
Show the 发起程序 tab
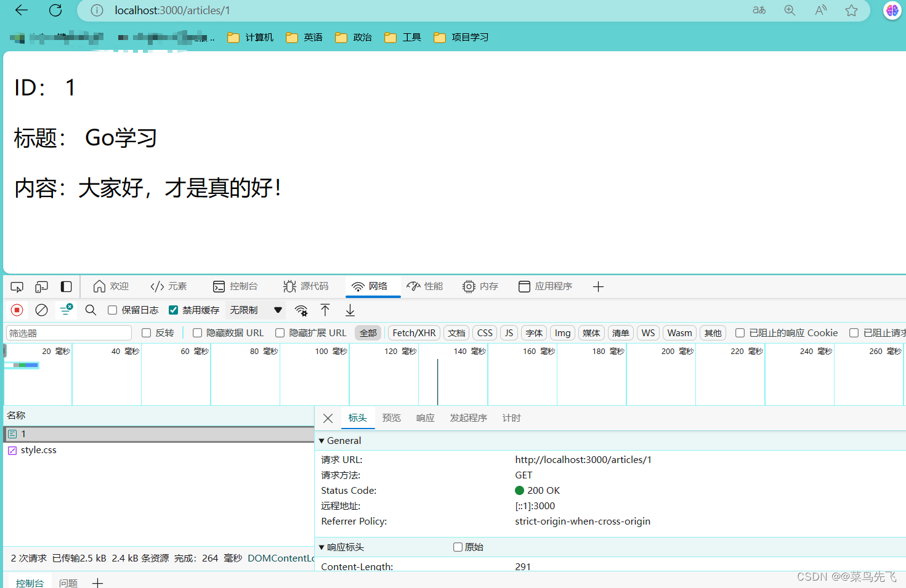tap(469, 419)
